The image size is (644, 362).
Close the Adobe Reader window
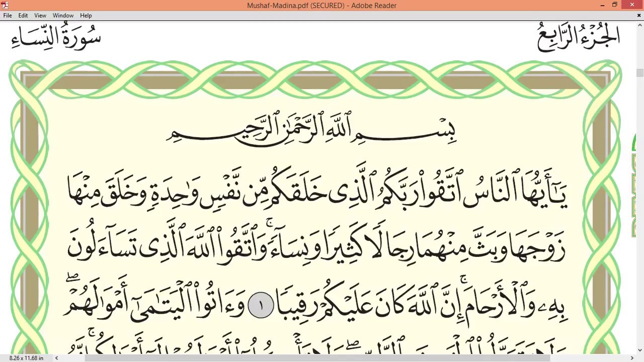pos(632,5)
